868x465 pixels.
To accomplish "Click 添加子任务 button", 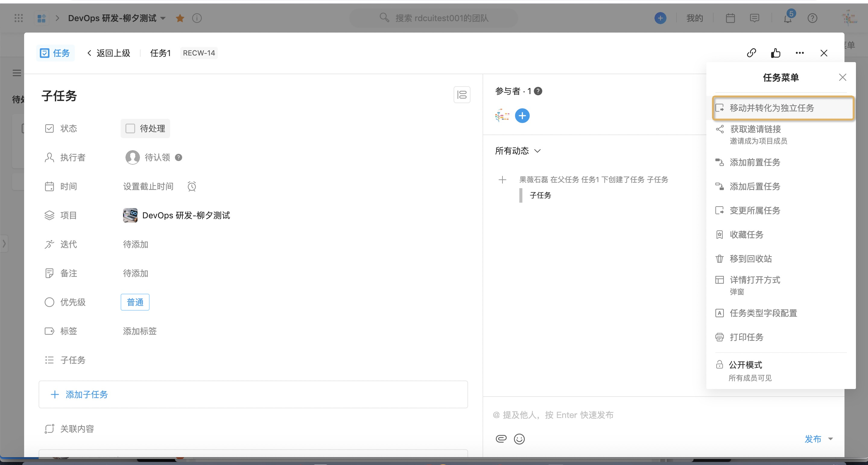I will point(253,394).
